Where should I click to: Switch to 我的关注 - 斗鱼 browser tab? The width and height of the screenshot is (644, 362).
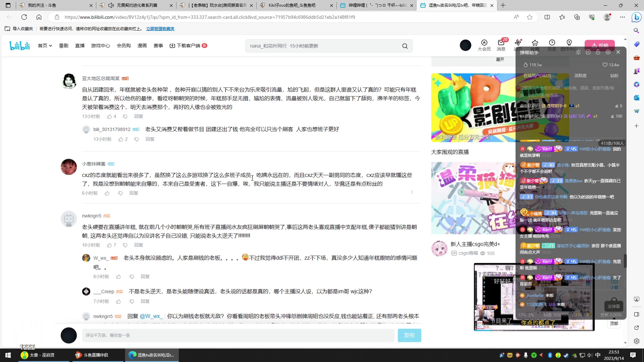(x=56, y=5)
